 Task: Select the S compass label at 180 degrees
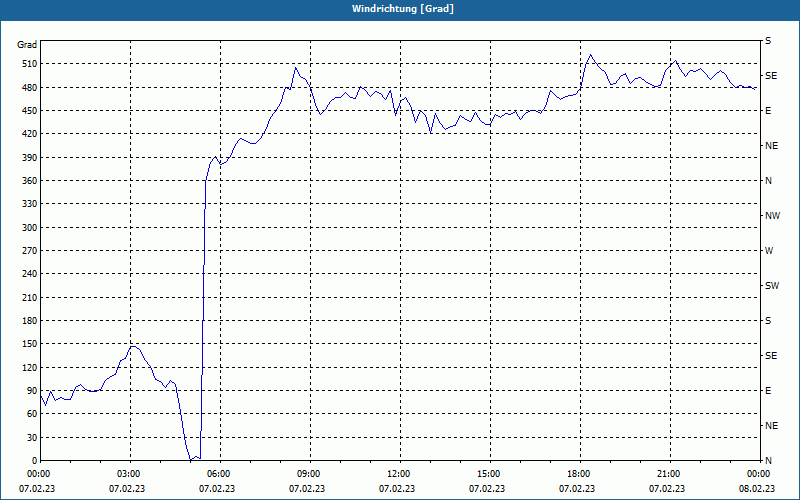pyautogui.click(x=768, y=321)
